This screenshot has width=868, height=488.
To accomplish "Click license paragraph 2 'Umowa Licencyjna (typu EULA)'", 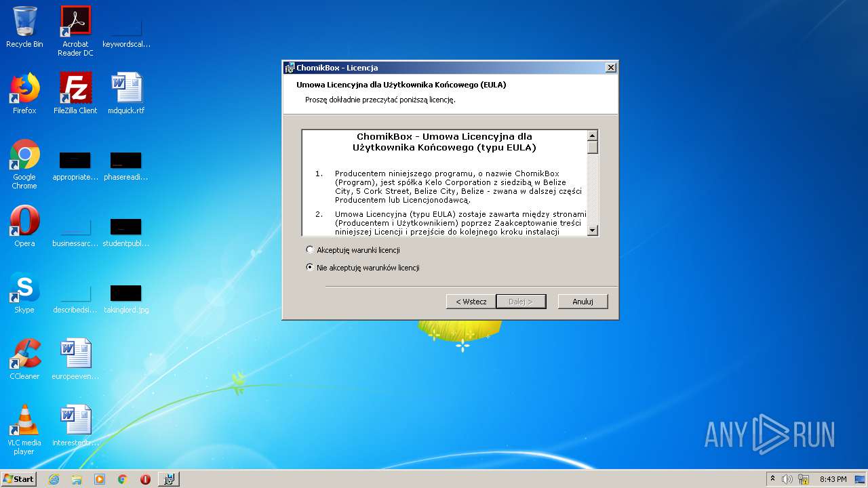I will coord(460,223).
